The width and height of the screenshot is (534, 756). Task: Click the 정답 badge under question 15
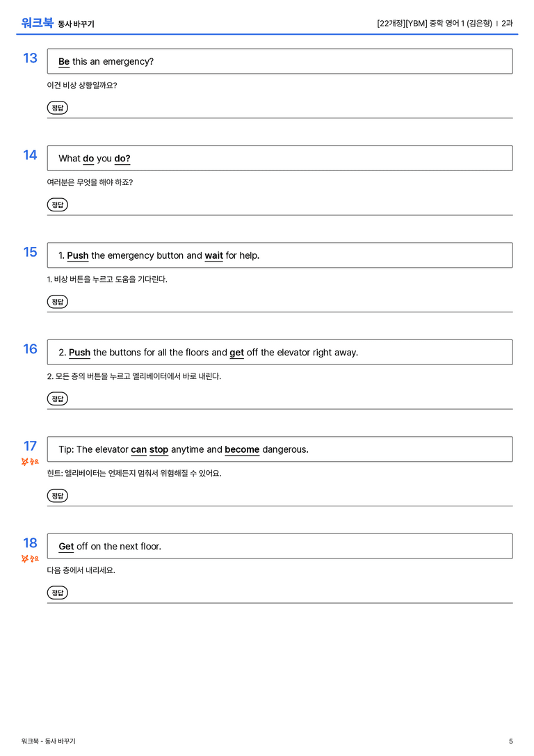57,302
